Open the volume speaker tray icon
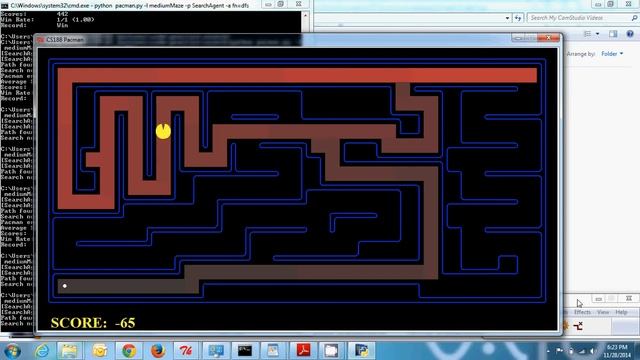Viewport: 640px width, 360px height. [592, 351]
